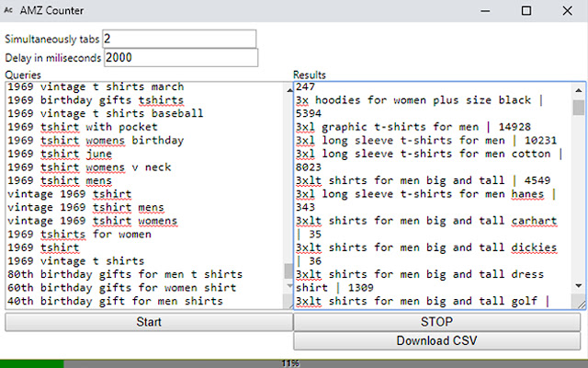This screenshot has height=368, width=588.
Task: Focus the Simultaneously tabs input field
Action: click(x=179, y=39)
